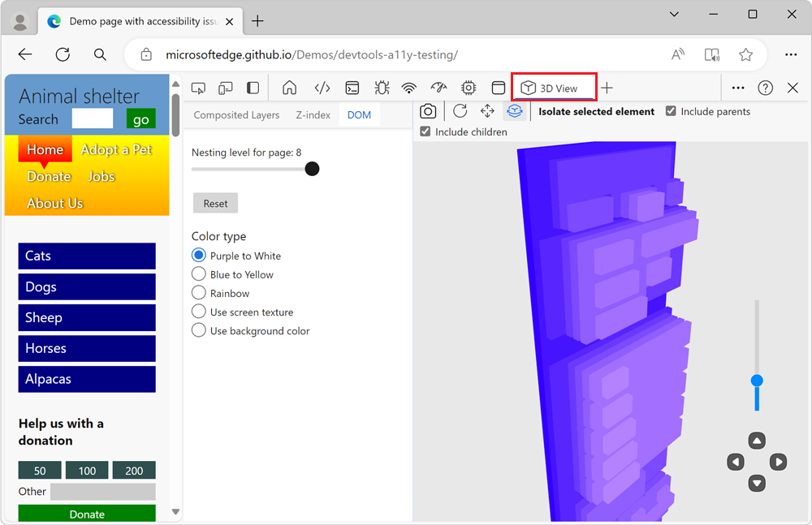
Task: Switch to the Z-index tab
Action: pos(313,114)
